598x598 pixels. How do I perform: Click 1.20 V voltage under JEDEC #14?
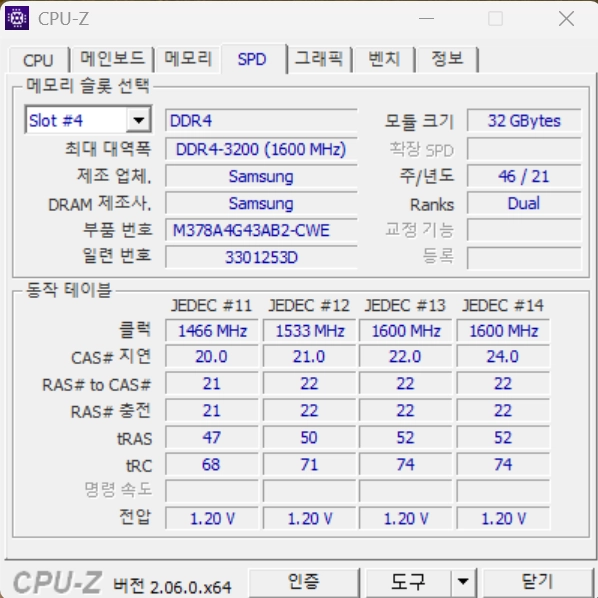[503, 518]
